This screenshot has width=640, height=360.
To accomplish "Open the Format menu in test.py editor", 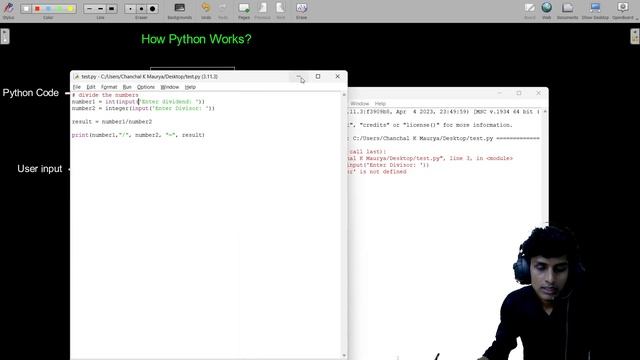I will (x=109, y=87).
